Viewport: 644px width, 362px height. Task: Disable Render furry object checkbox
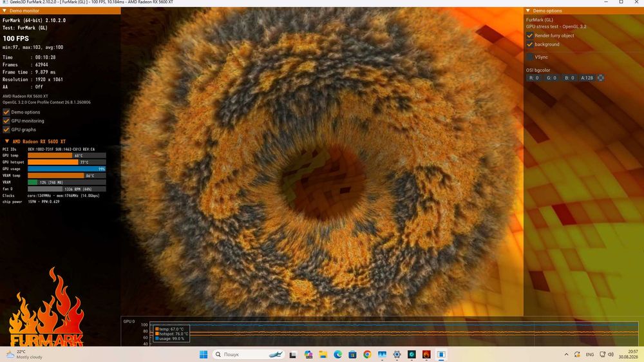click(530, 35)
